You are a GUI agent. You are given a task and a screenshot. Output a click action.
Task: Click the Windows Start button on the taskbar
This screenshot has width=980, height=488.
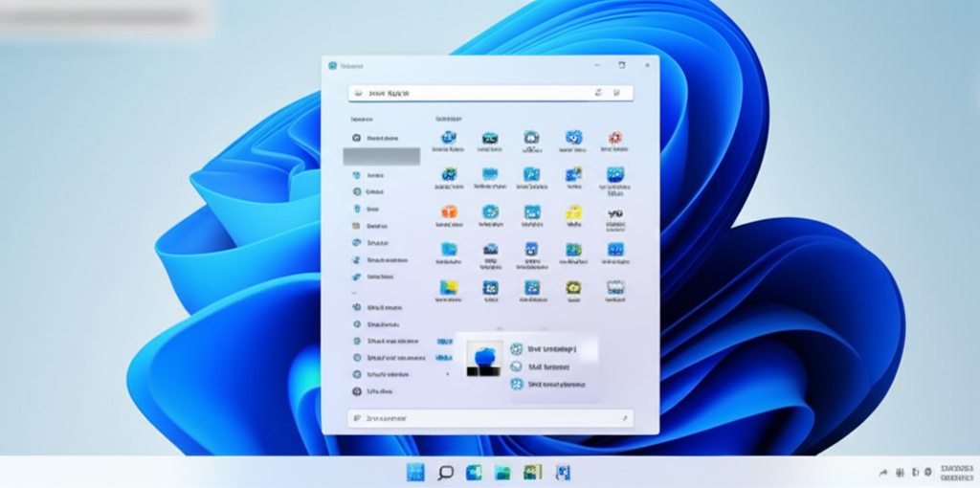coord(415,472)
